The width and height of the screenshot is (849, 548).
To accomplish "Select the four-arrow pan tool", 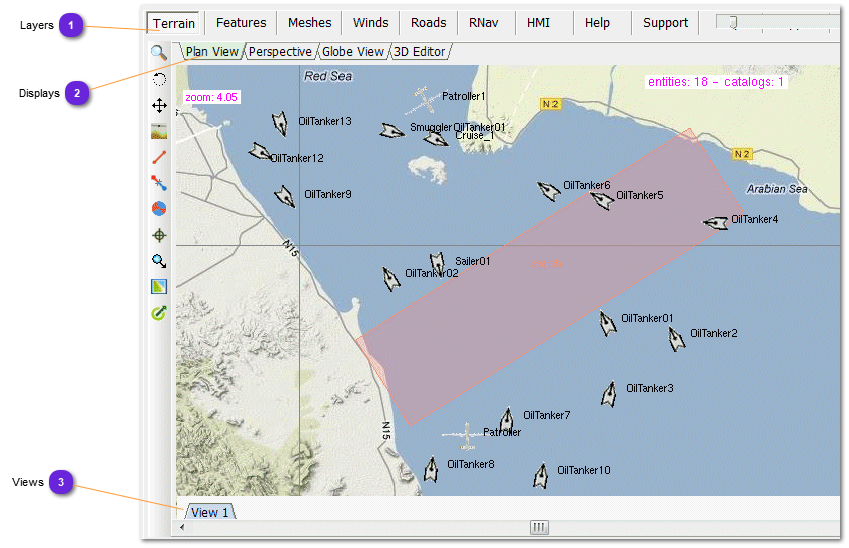I will pyautogui.click(x=159, y=105).
